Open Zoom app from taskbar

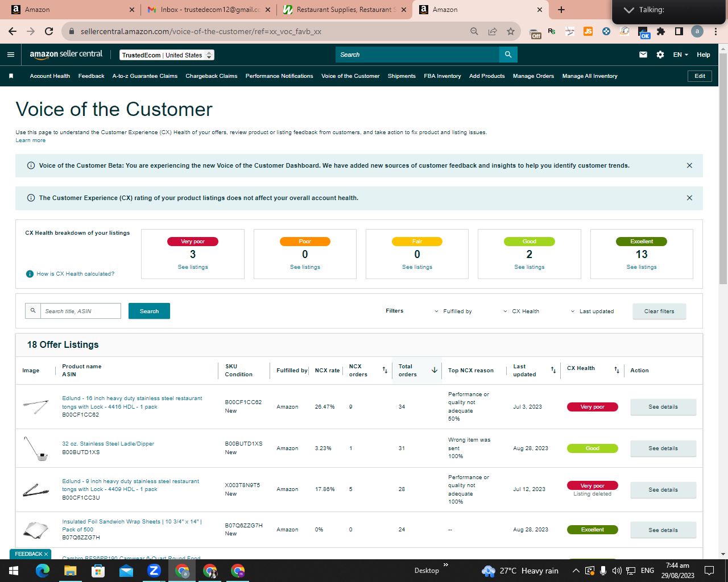tap(154, 571)
